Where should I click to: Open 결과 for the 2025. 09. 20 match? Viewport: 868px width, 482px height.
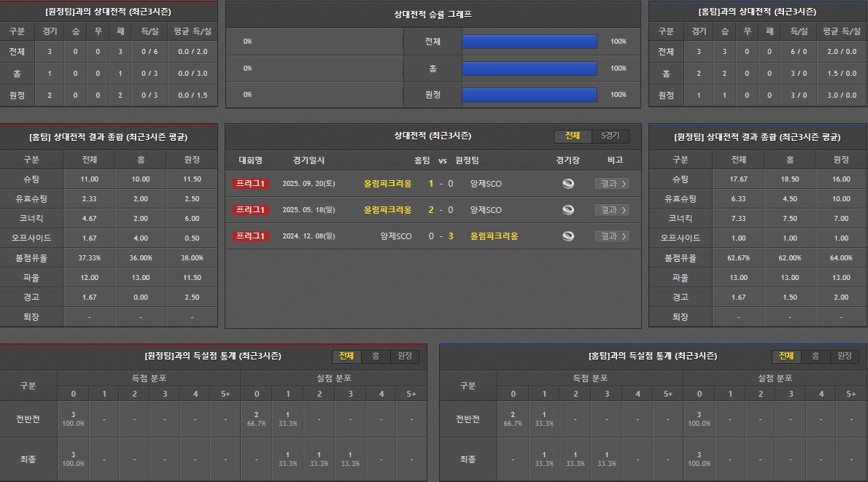611,184
